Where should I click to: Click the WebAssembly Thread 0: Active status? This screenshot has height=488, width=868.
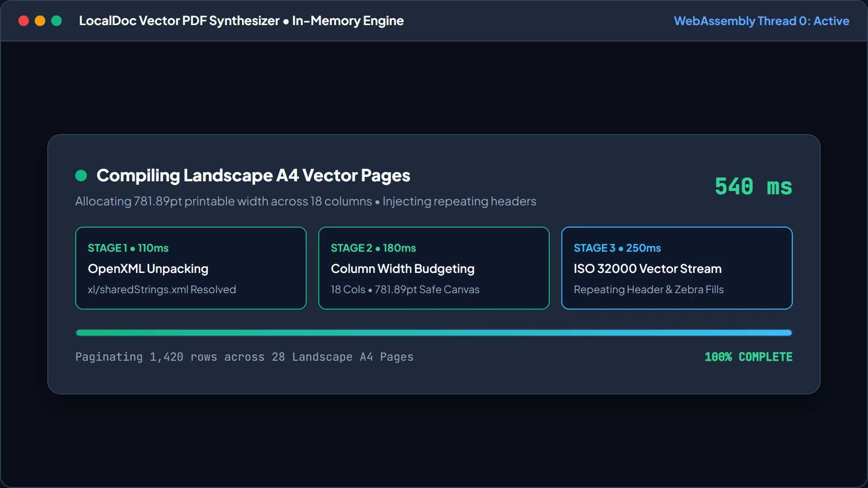pyautogui.click(x=761, y=21)
